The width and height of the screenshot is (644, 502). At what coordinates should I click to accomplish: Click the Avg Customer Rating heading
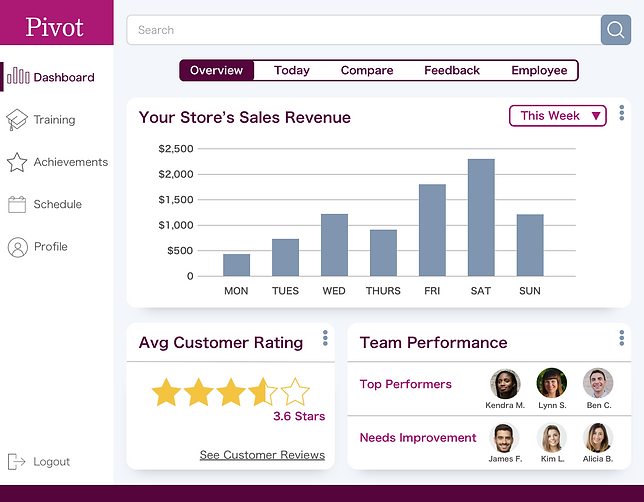[221, 343]
